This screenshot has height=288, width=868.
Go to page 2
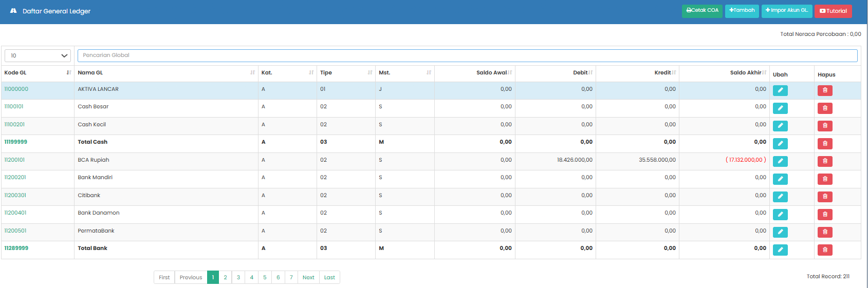pos(225,277)
